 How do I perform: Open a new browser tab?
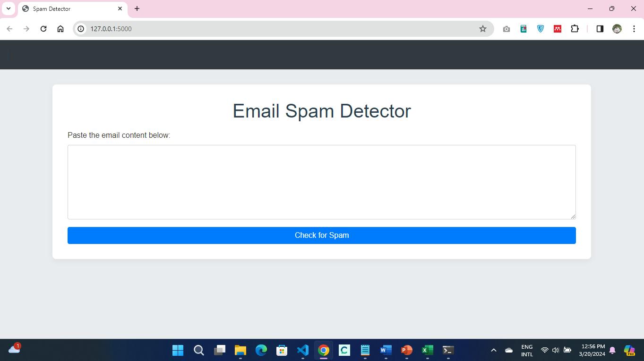click(137, 8)
